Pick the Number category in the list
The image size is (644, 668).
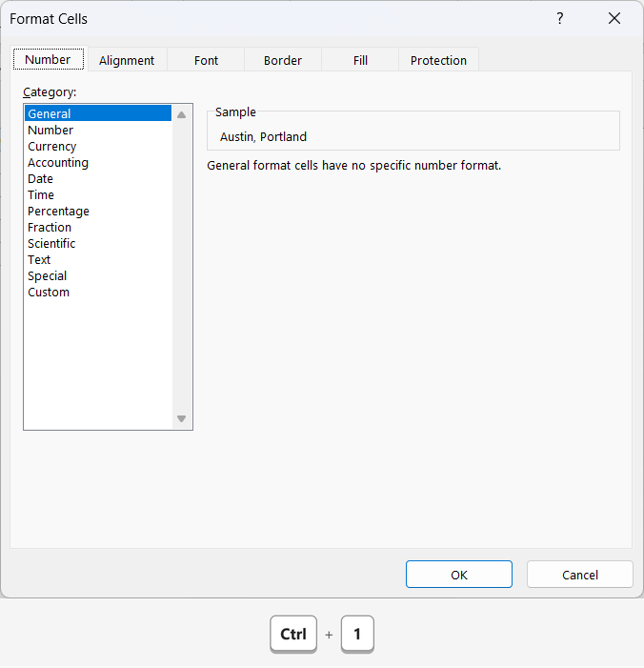point(98,130)
